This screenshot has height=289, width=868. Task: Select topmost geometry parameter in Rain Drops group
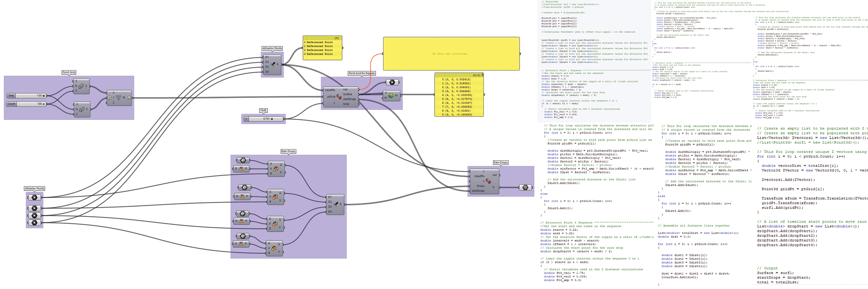click(243, 160)
